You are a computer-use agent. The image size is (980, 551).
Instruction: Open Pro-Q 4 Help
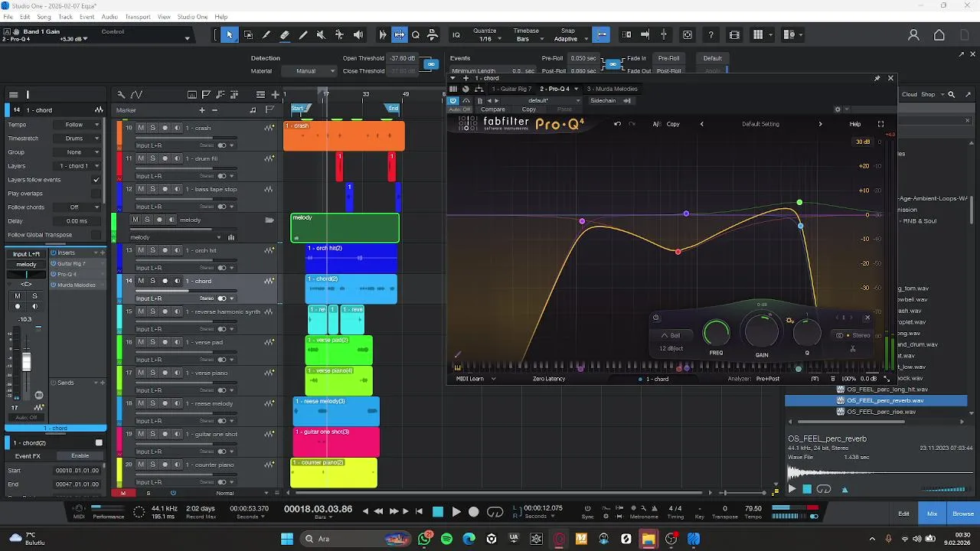point(855,124)
